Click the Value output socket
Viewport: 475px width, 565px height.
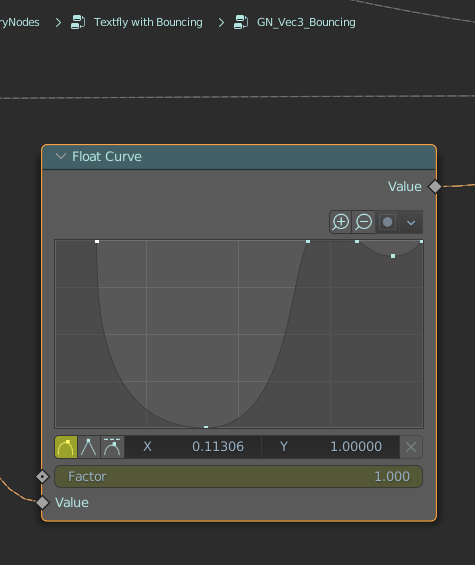[x=435, y=187]
